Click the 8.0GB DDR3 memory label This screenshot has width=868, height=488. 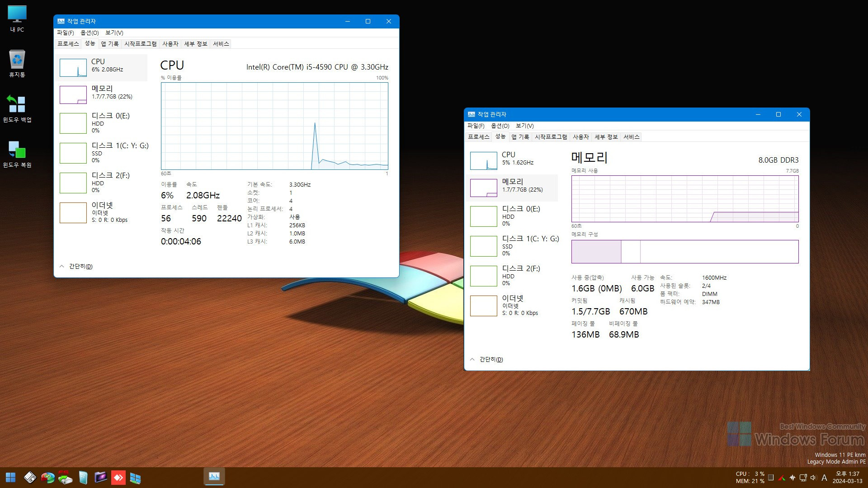(x=778, y=160)
